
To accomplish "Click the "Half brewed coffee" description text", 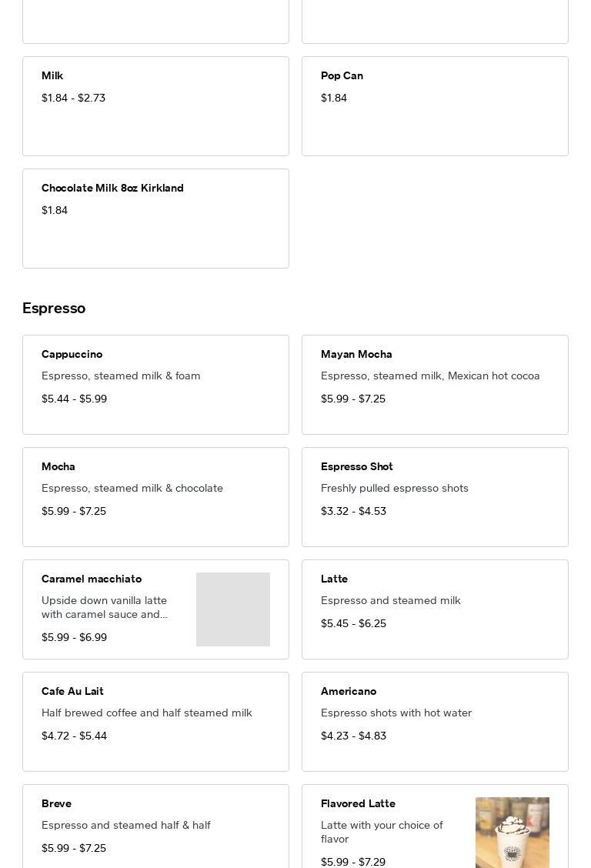I will [147, 713].
